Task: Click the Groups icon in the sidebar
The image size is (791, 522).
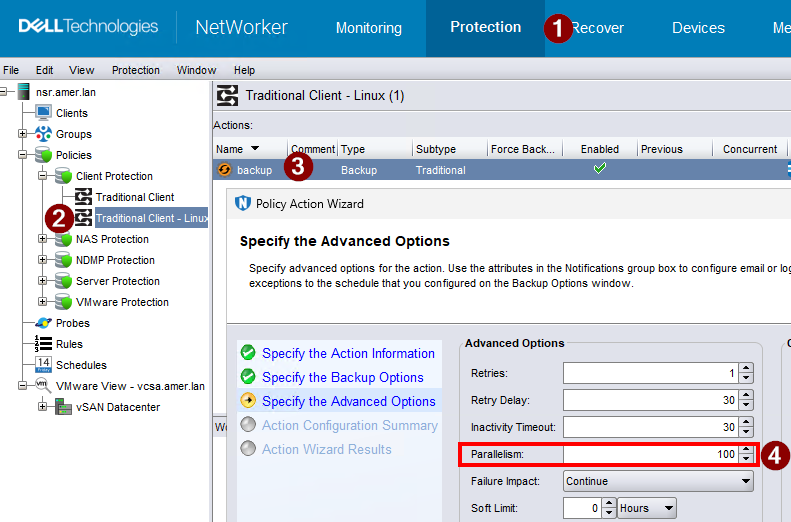Action: coord(43,134)
